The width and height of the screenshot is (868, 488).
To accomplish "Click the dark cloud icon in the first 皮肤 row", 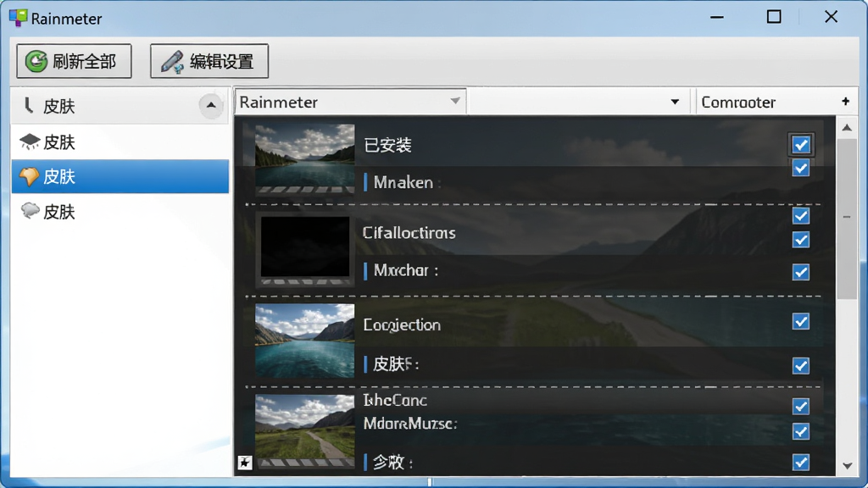I will point(30,141).
